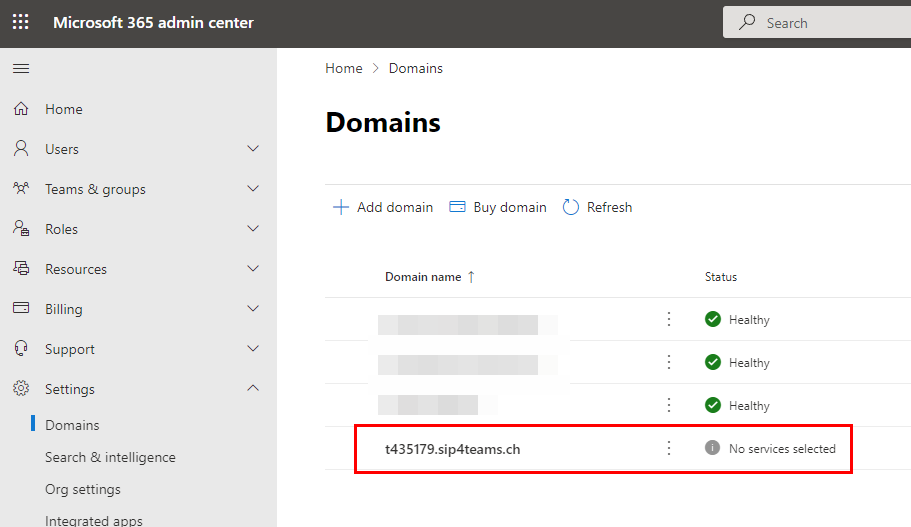
Task: Open more actions for third blurred domain
Action: click(669, 405)
